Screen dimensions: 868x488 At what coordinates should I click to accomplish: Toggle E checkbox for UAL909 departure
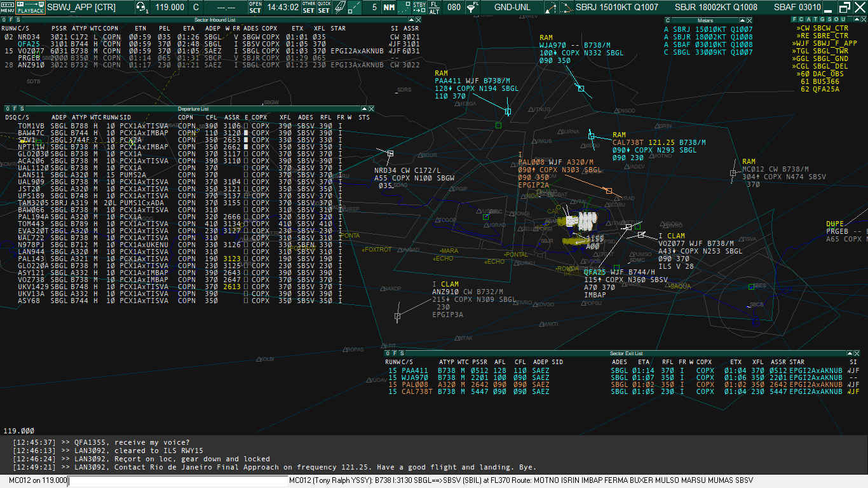coord(246,182)
